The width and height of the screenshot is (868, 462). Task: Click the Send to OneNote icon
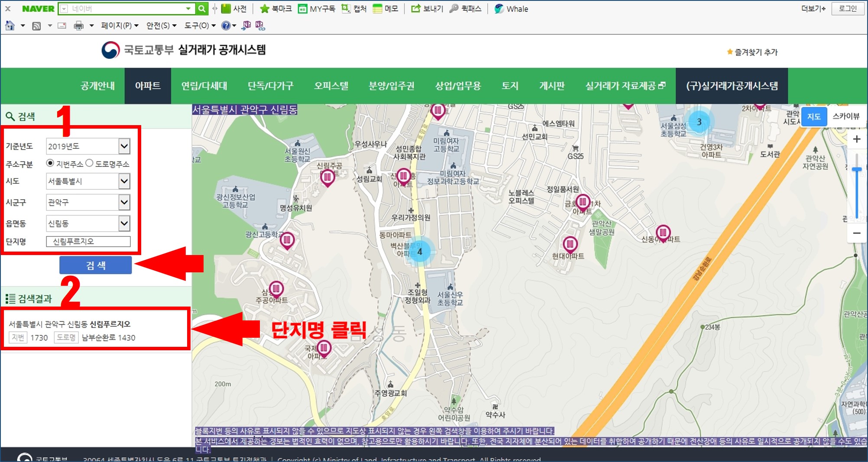click(x=246, y=26)
